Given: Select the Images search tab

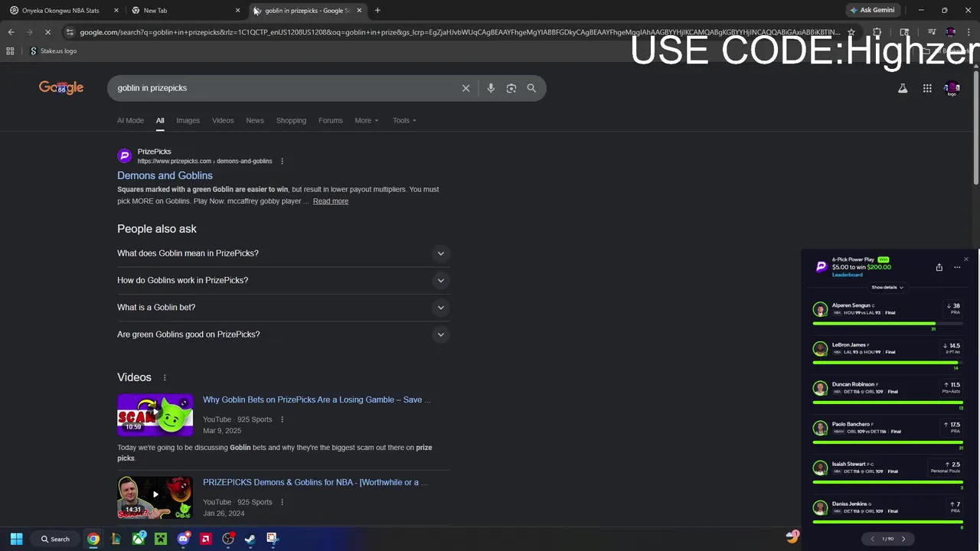Looking at the screenshot, I should pyautogui.click(x=188, y=120).
